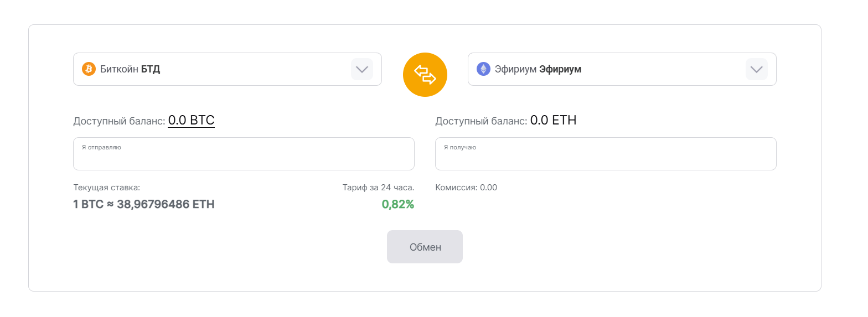868x317 pixels.
Task: Click the bold БТД ticker text
Action: (151, 70)
